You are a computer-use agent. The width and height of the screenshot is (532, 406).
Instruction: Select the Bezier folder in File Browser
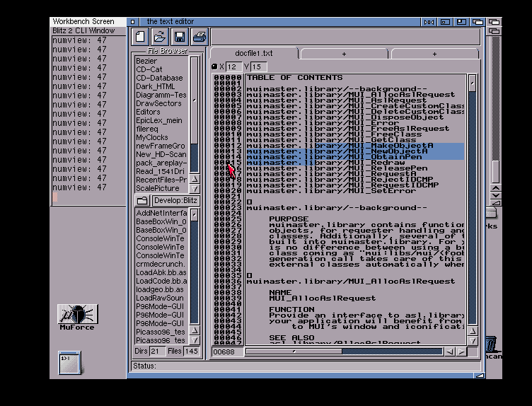(147, 61)
